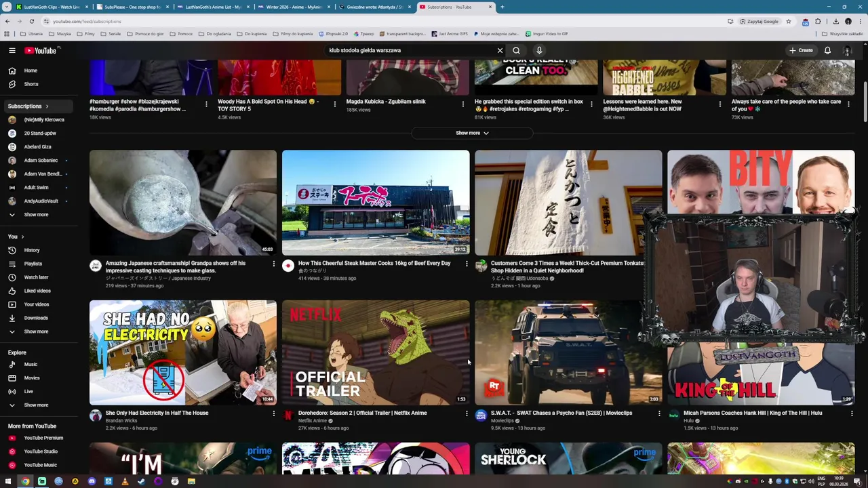Open options menu for Japanese craftsmanship video
The height and width of the screenshot is (488, 868).
[274, 264]
